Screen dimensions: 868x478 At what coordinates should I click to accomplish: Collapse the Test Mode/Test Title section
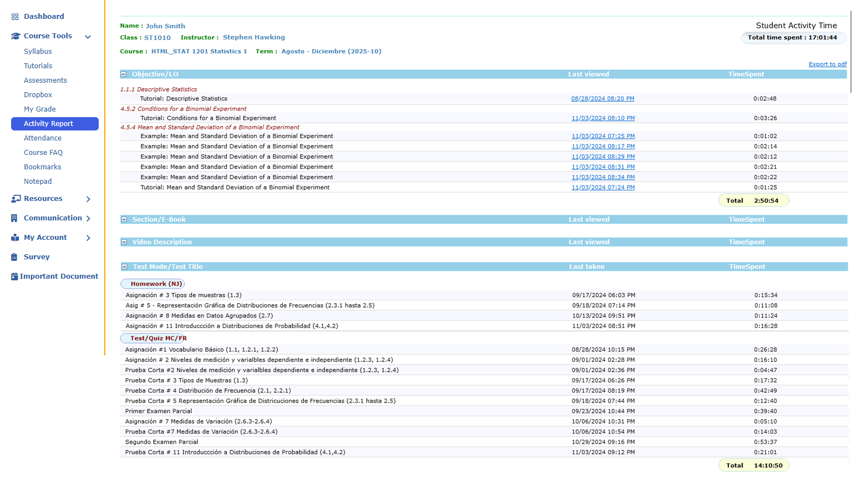click(x=124, y=267)
